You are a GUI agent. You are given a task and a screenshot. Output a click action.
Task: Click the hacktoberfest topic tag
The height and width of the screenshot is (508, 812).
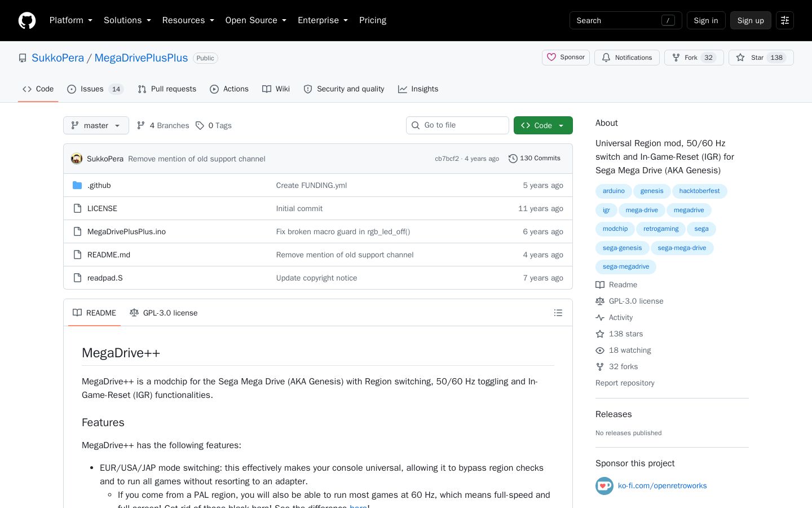(x=699, y=191)
